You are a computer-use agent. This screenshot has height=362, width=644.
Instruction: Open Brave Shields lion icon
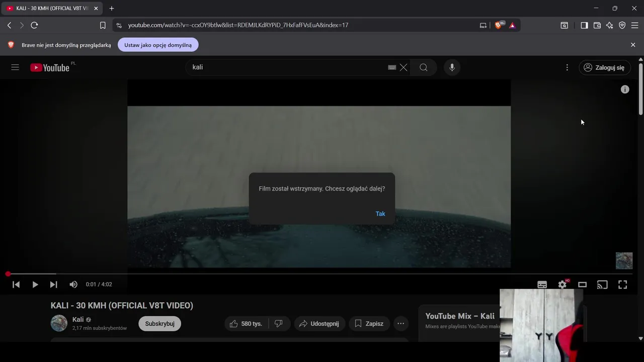[499, 25]
